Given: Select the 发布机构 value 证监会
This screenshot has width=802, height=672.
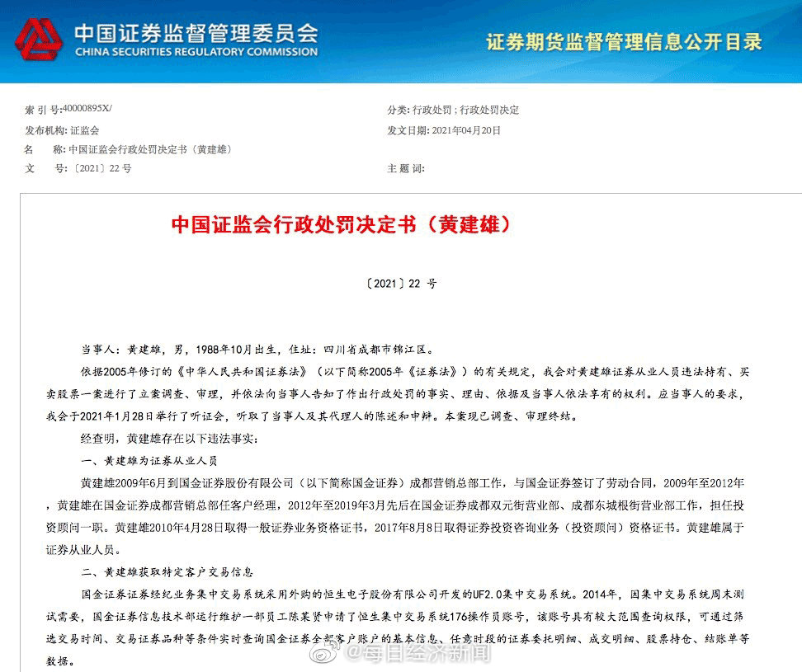Looking at the screenshot, I should coord(85,130).
